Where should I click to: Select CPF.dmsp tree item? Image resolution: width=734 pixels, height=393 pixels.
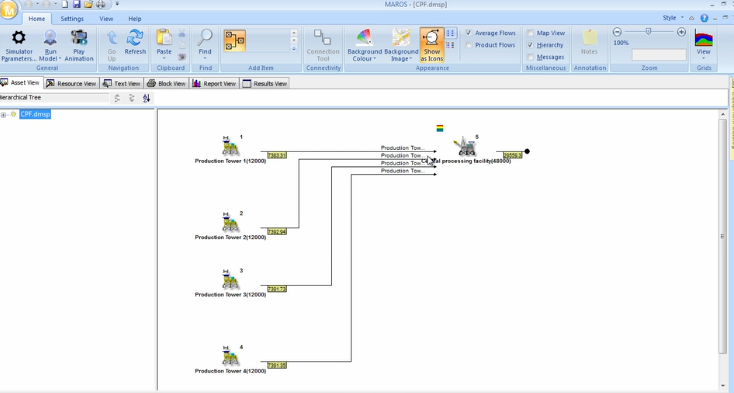35,114
